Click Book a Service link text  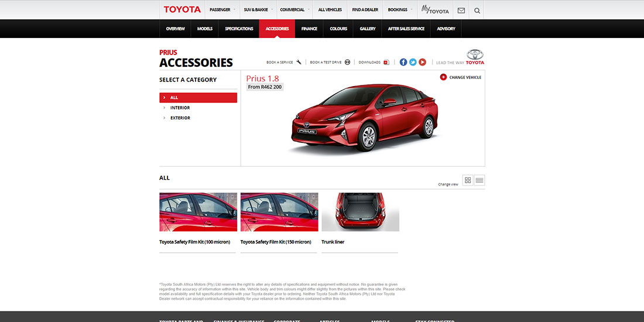click(x=280, y=63)
